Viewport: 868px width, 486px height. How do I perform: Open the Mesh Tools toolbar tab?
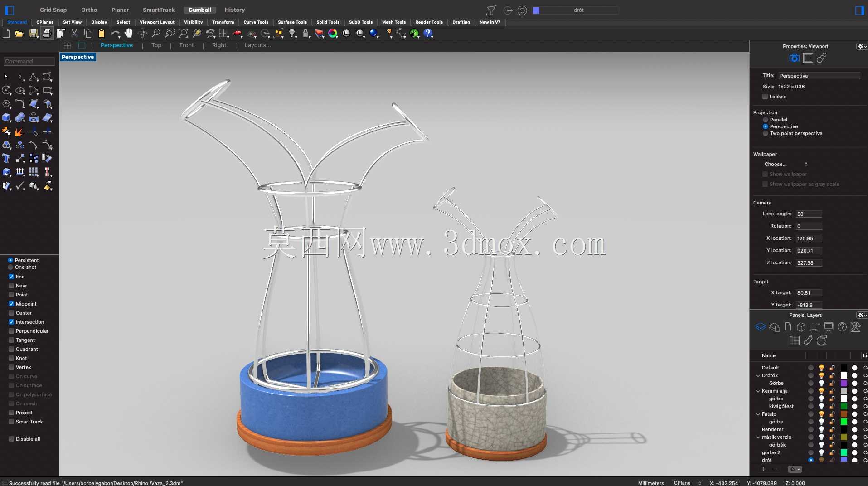[393, 22]
